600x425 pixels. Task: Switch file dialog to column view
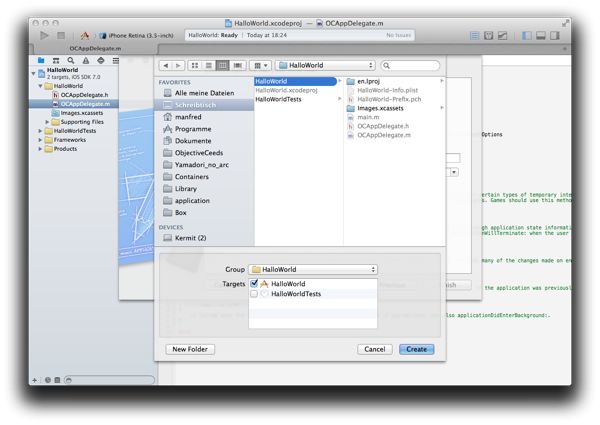222,65
